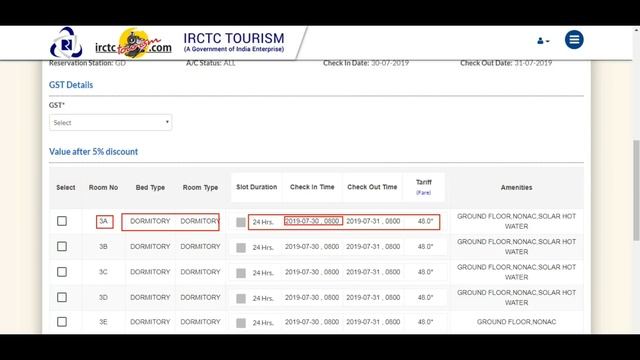The height and width of the screenshot is (360, 640).
Task: Click room number cell '3D'
Action: (103, 298)
